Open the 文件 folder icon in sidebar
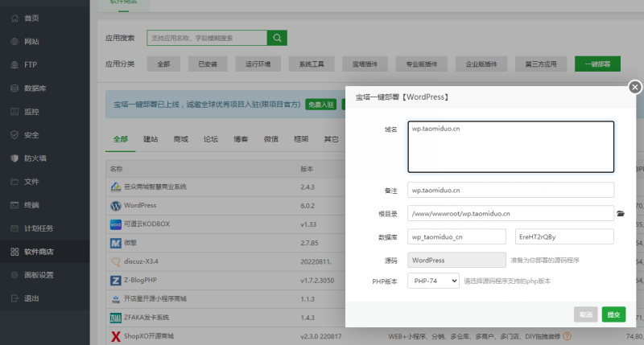The image size is (644, 345). 14,182
